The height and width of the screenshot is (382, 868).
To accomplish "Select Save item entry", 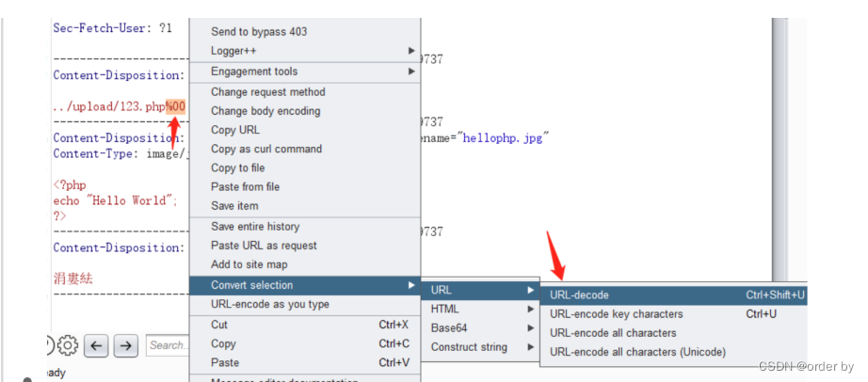I will pyautogui.click(x=305, y=206).
